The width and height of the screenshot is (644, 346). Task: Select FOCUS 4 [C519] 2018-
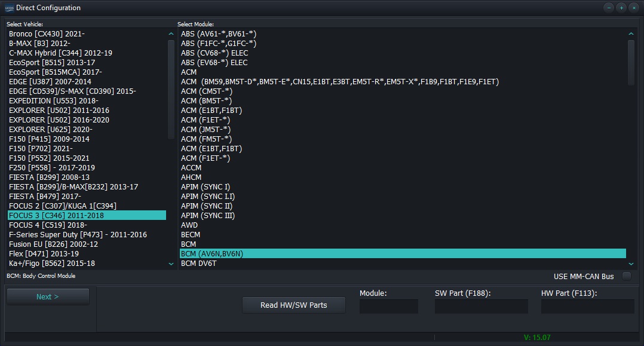pos(87,225)
